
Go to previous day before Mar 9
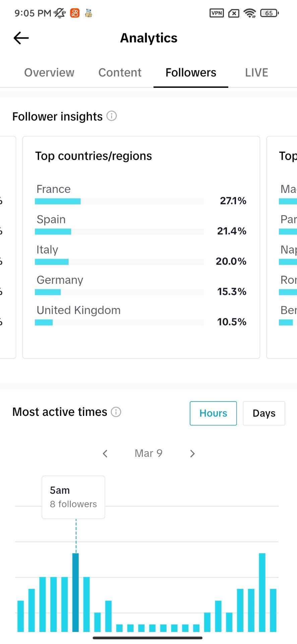tap(105, 453)
